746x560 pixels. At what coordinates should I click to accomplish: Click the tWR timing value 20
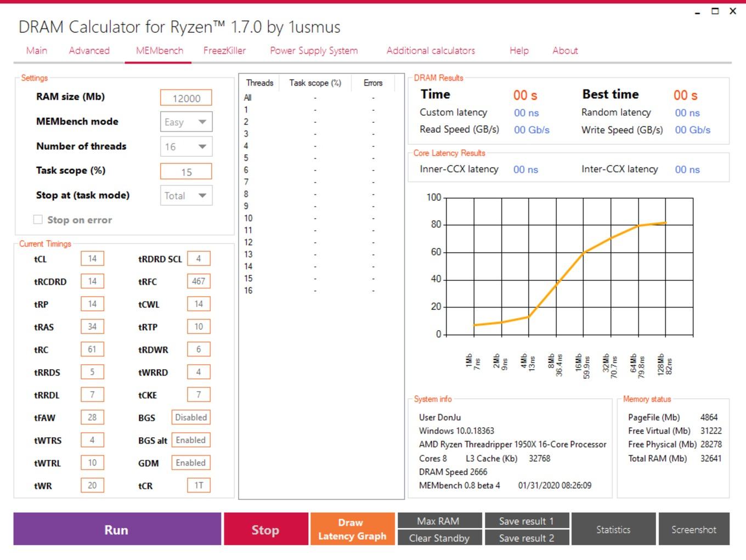click(x=92, y=485)
